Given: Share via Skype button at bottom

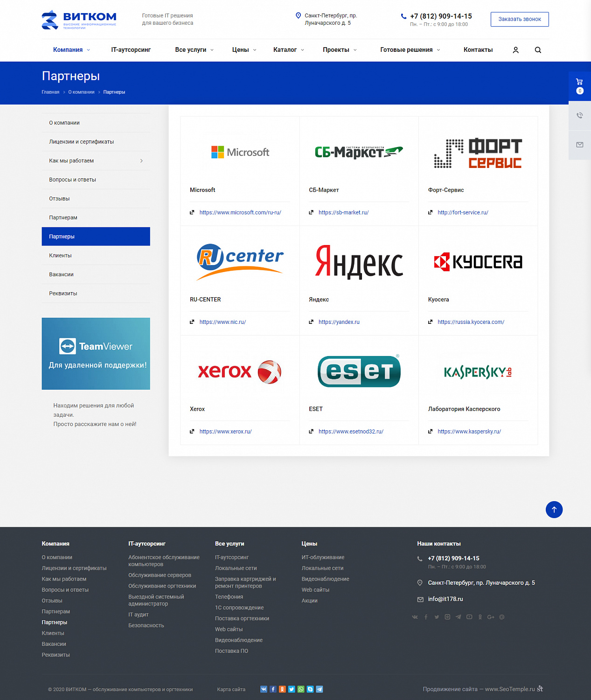Looking at the screenshot, I should point(310,689).
